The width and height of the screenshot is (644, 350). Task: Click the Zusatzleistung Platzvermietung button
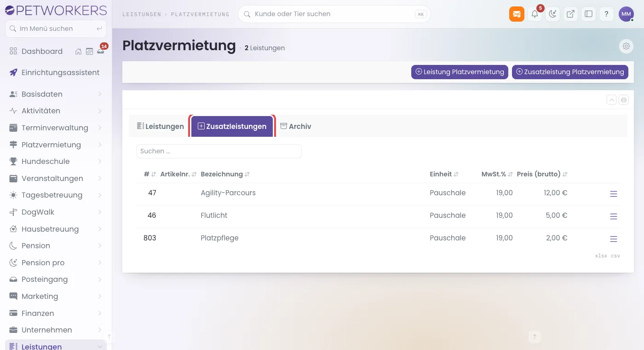tap(570, 72)
